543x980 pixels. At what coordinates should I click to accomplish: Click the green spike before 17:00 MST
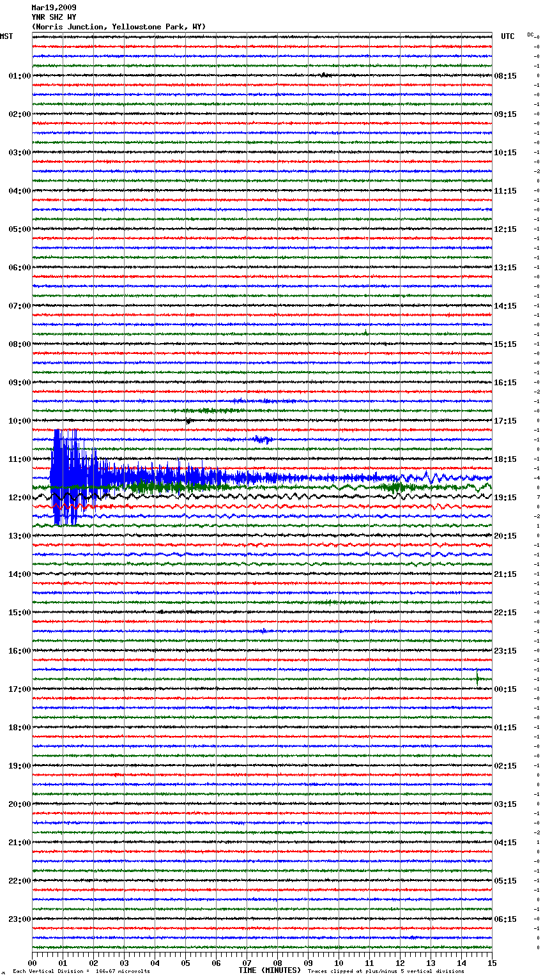477,677
